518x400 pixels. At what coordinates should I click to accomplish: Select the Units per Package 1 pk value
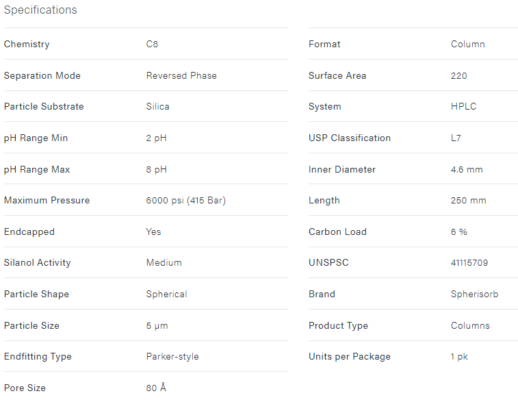pos(459,357)
